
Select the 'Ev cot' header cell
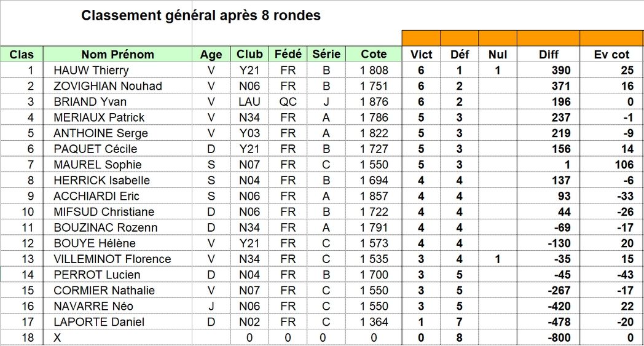point(611,54)
